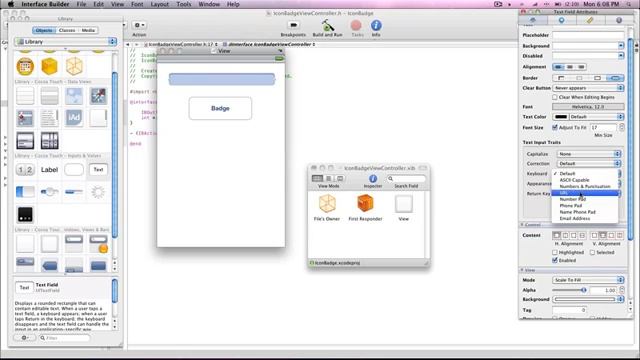This screenshot has height=360, width=640.
Task: Adjust the Alpha slider
Action: click(x=569, y=290)
